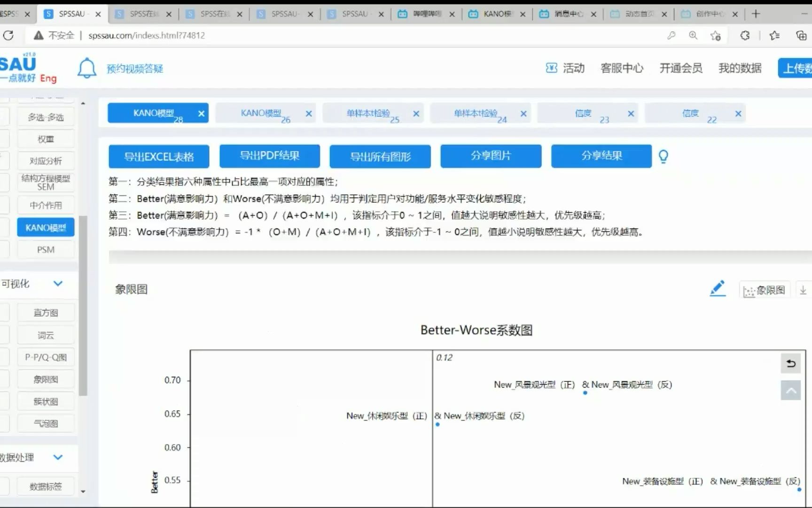Switch to 信度 23 result tab
Image resolution: width=812 pixels, height=508 pixels.
[587, 113]
